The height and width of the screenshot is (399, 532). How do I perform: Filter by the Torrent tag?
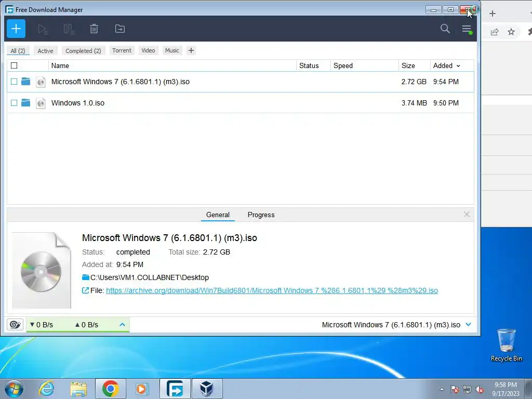point(122,50)
